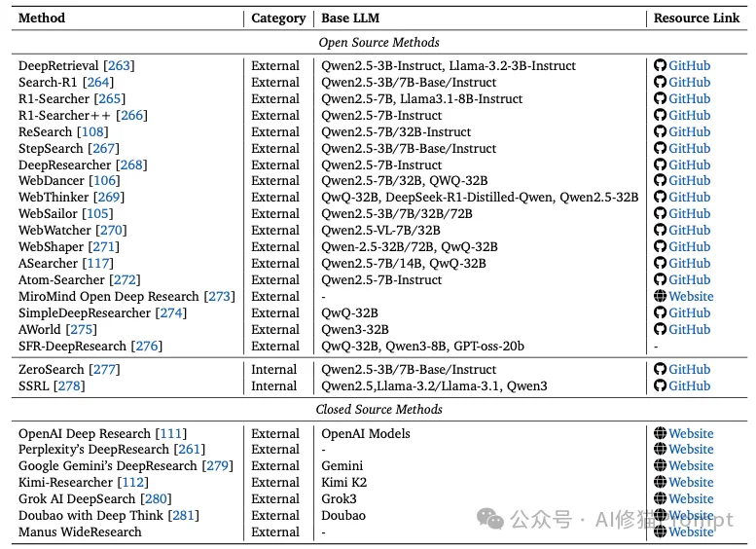
Task: Open the Website text link for Perplexity's DeepResearch
Action: (691, 450)
